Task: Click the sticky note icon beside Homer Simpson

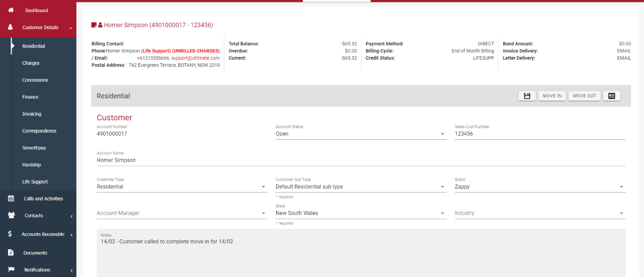Action: [94, 25]
